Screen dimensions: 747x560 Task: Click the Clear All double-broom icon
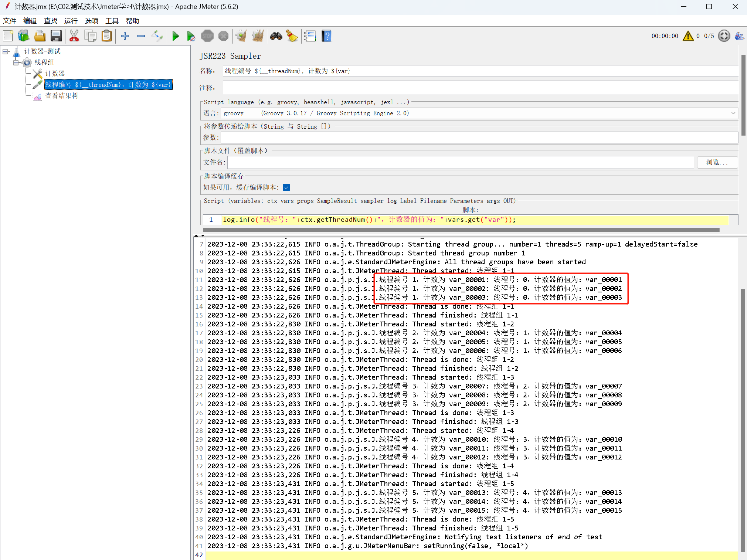tap(257, 36)
